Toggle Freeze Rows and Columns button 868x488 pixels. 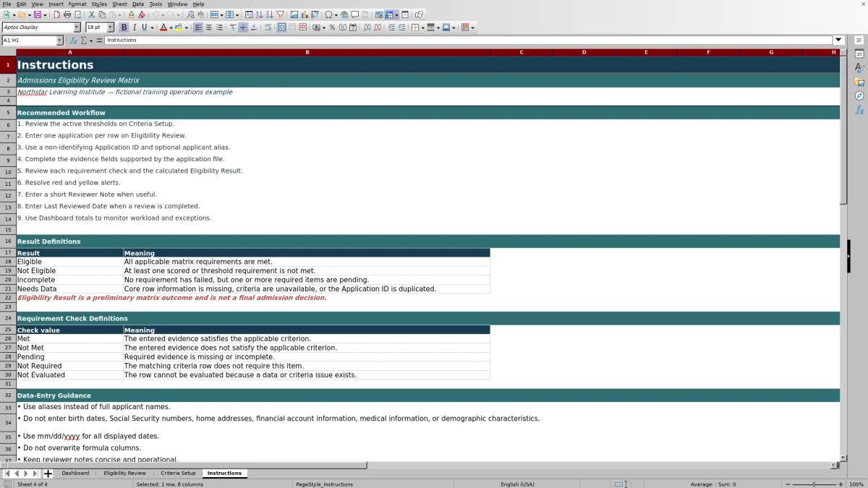tap(389, 14)
